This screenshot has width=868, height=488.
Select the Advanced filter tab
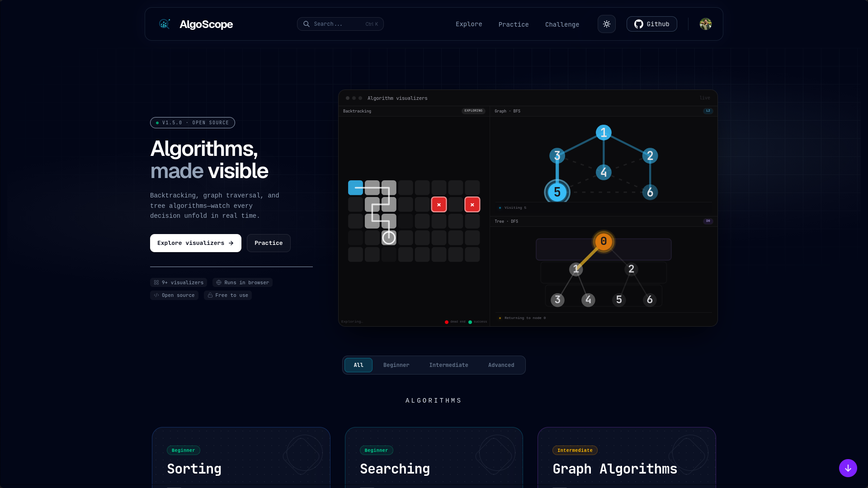coord(501,365)
